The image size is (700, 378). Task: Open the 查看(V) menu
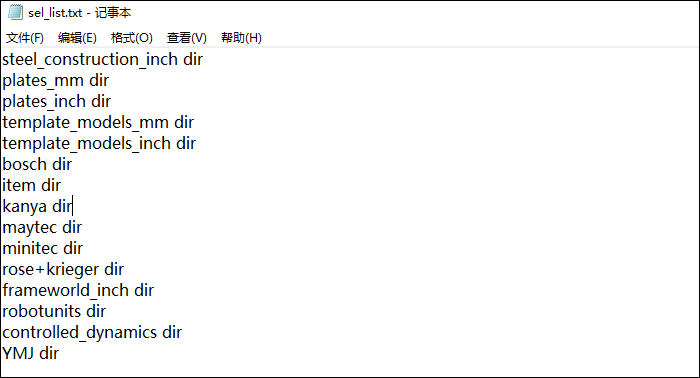187,38
